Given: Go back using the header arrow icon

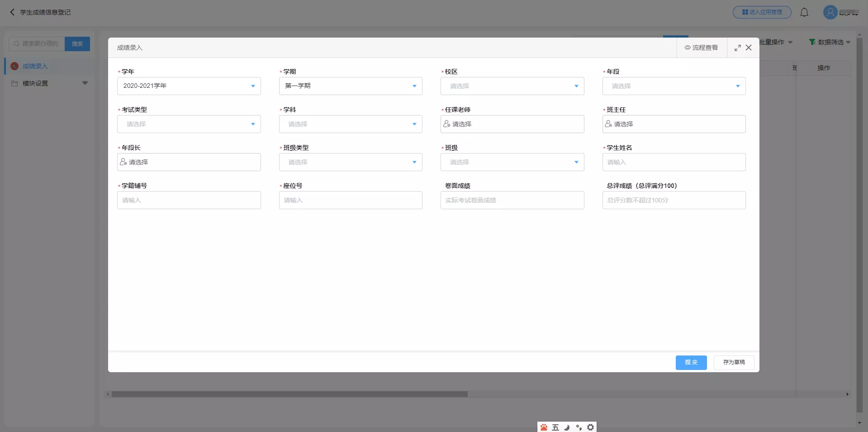Looking at the screenshot, I should click(12, 12).
